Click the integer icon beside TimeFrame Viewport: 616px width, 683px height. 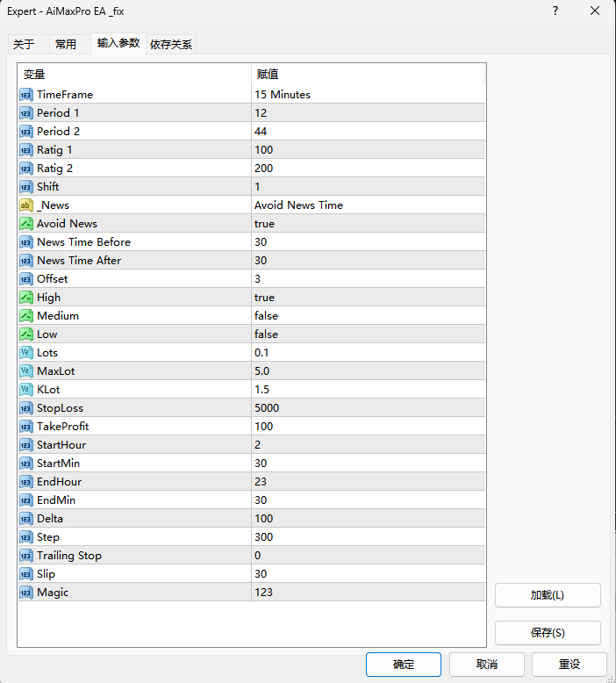pyautogui.click(x=25, y=95)
